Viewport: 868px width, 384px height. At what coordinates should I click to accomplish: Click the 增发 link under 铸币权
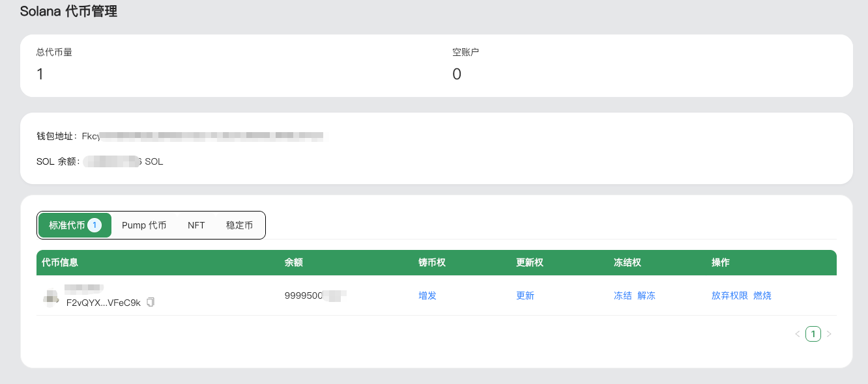(427, 295)
